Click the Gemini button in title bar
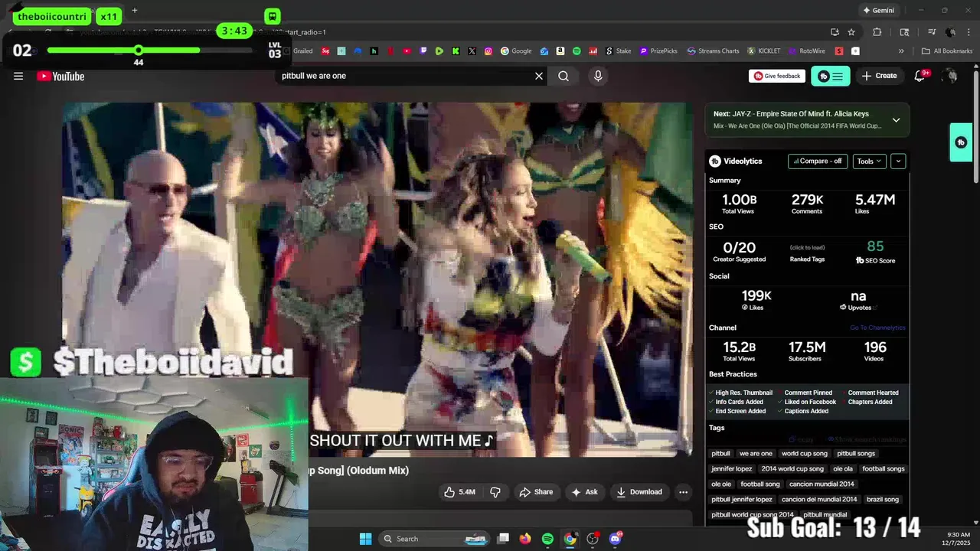This screenshot has height=551, width=980. pos(877,11)
